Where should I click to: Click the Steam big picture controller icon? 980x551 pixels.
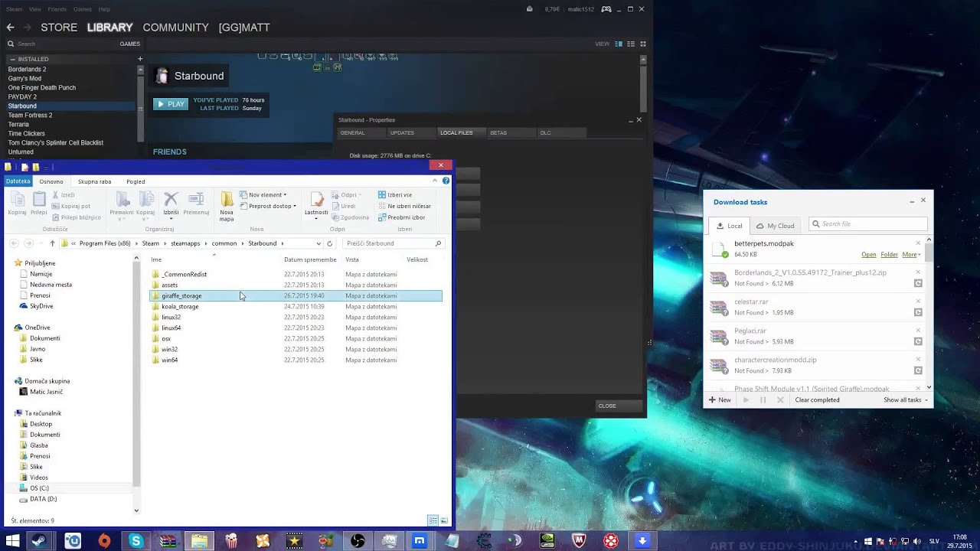[606, 9]
